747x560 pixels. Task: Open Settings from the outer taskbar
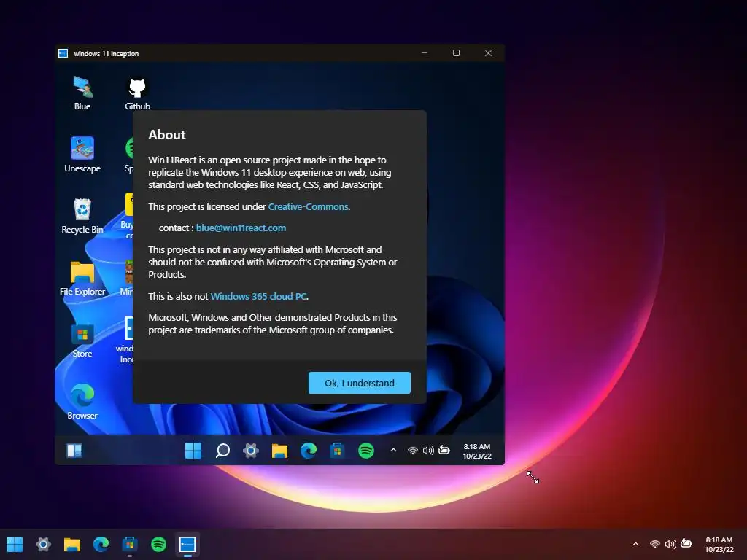tap(43, 544)
